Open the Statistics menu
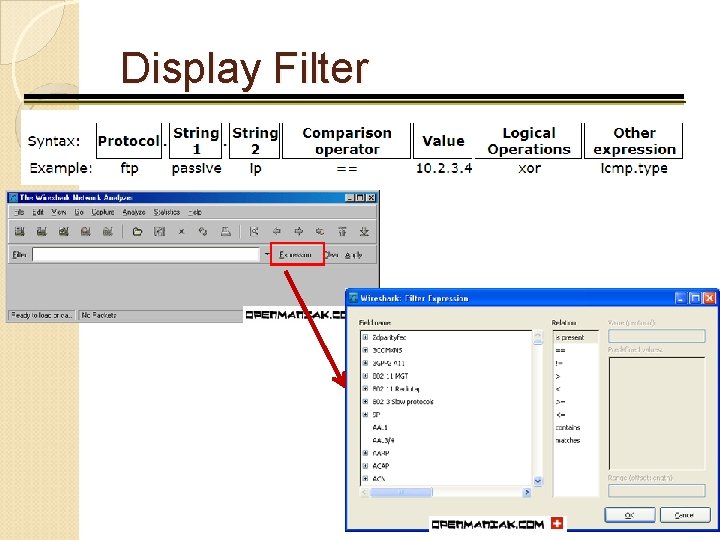Screen dimensions: 720x540 167,212
